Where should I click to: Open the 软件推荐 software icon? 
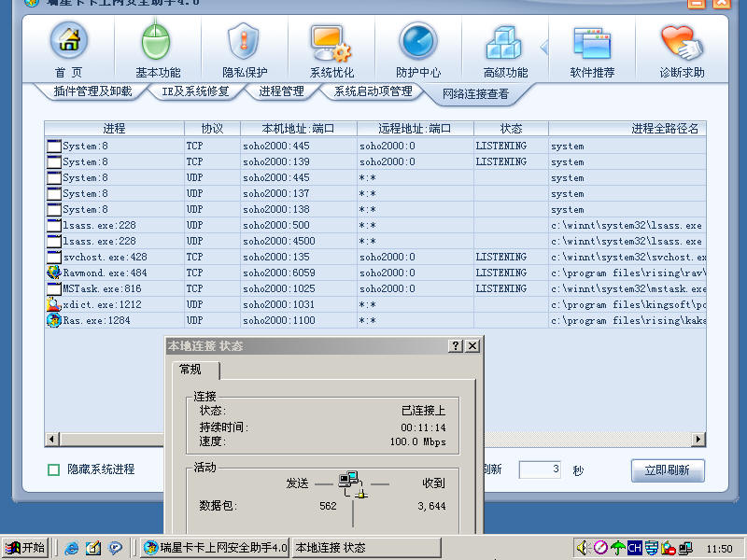[592, 43]
